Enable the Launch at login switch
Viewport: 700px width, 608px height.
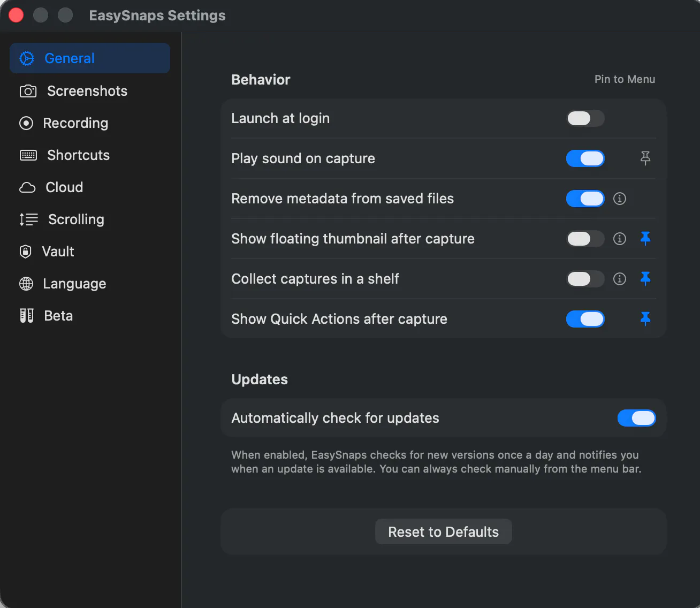click(x=585, y=118)
